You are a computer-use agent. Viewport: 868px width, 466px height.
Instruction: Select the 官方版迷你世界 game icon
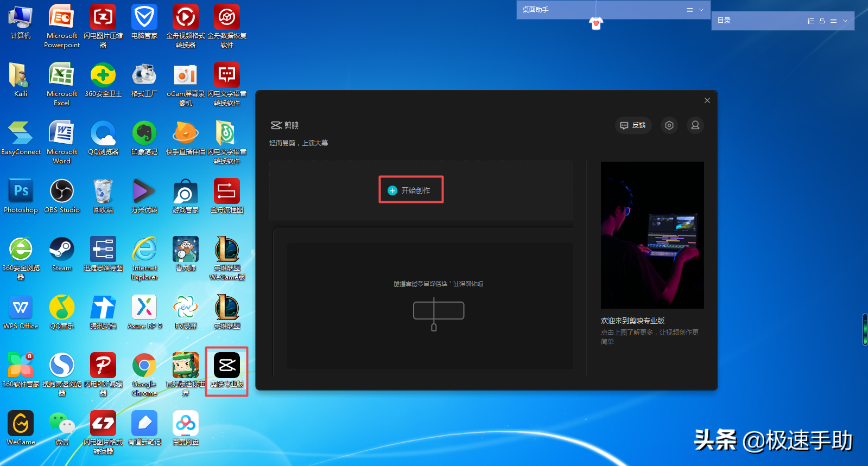(x=186, y=374)
